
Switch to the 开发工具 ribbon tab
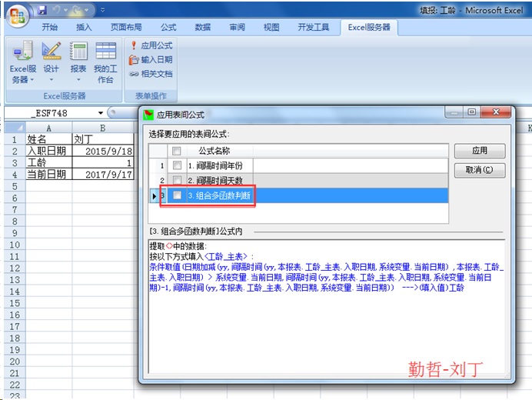pyautogui.click(x=313, y=27)
